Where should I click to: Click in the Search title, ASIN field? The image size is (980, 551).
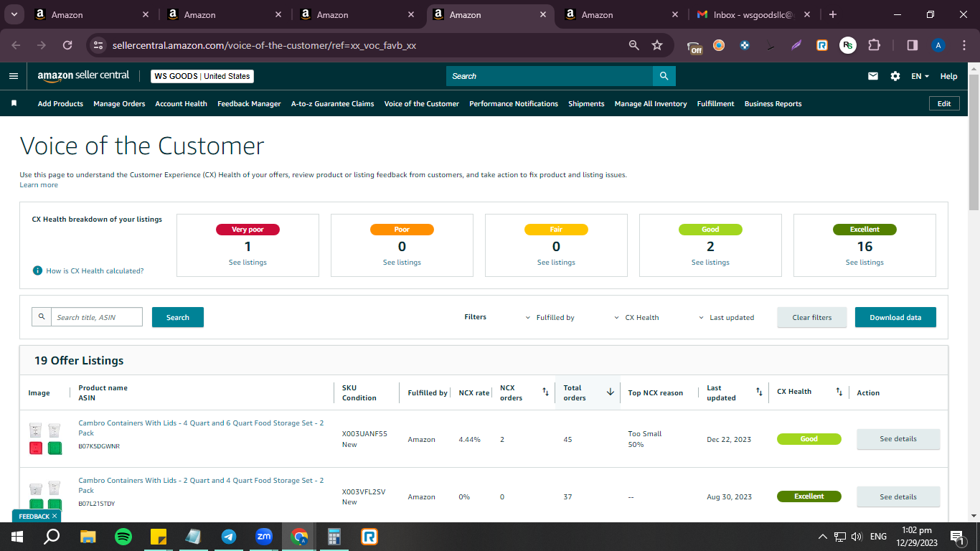(x=96, y=317)
